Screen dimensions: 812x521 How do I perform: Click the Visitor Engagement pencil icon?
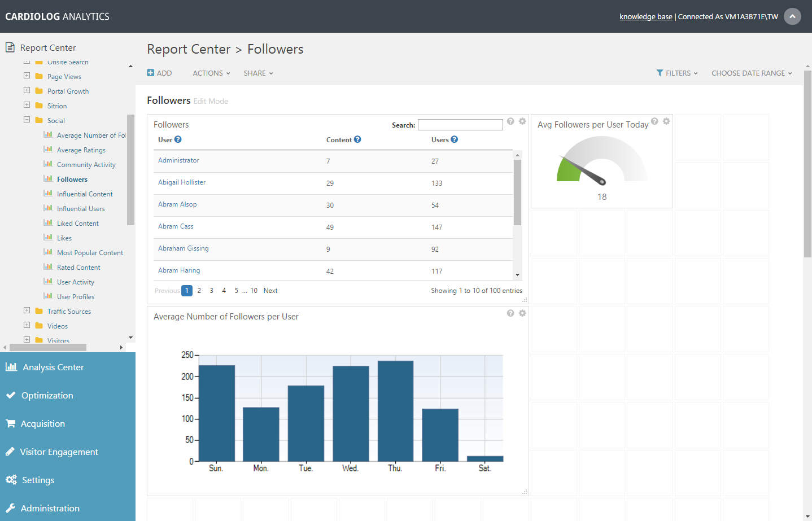(10, 452)
